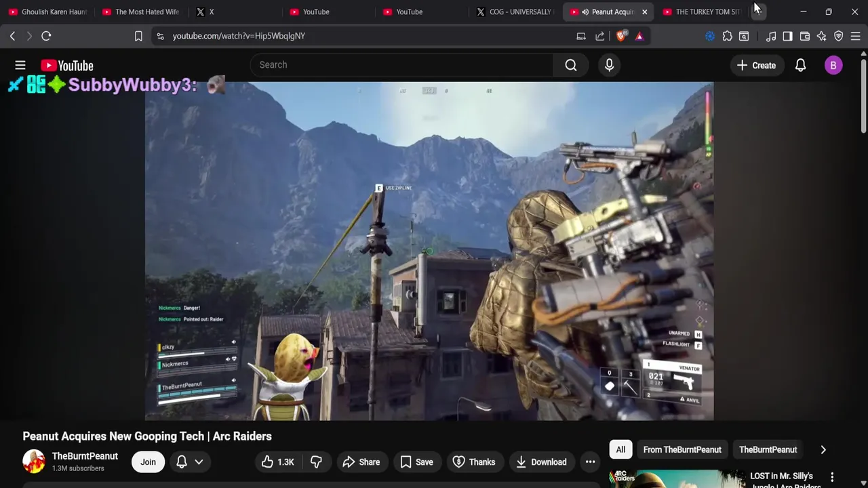The width and height of the screenshot is (868, 488).
Task: Toggle browser sidebar panel
Action: coord(787,36)
